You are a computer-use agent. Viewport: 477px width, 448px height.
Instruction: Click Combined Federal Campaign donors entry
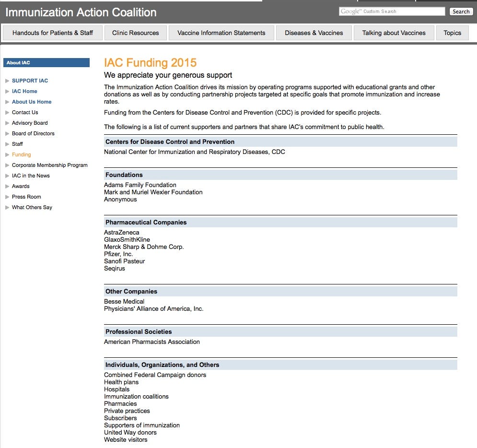coord(155,375)
